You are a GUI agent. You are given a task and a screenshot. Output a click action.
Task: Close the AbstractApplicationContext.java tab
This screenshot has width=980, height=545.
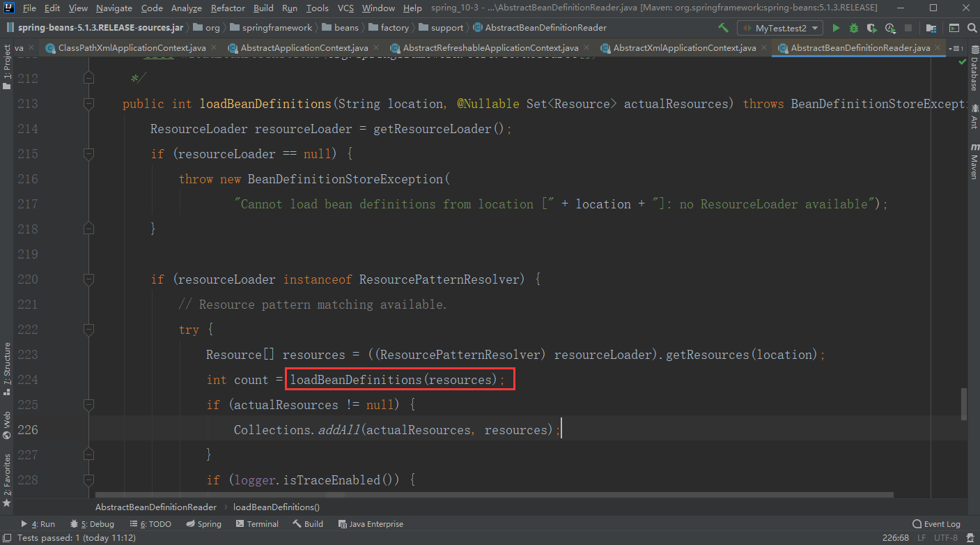click(x=375, y=48)
